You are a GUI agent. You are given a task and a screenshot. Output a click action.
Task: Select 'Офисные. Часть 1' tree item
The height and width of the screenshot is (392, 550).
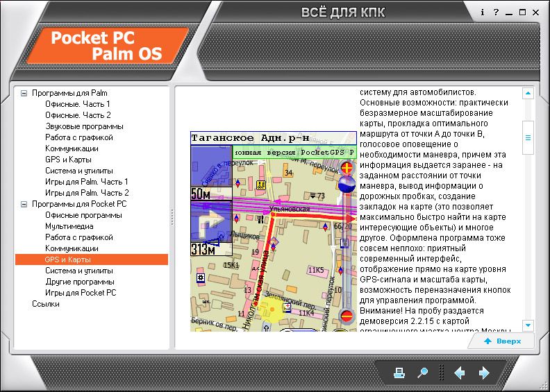78,104
